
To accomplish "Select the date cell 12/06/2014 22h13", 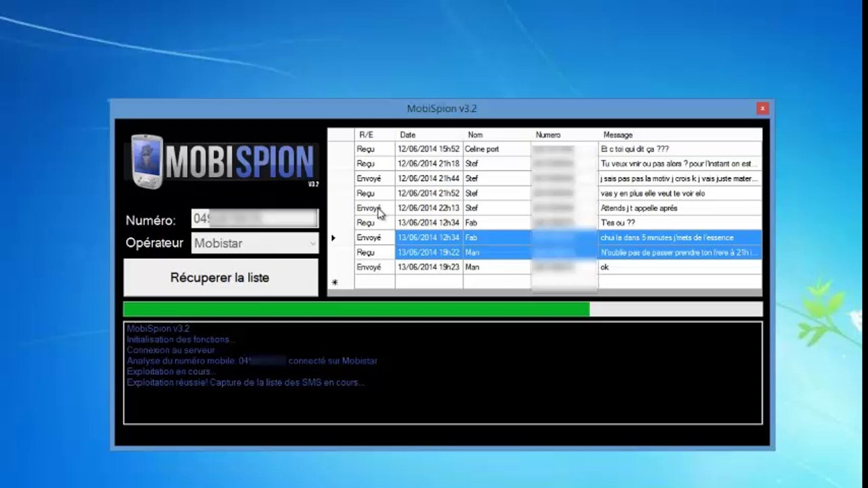I will [429, 208].
